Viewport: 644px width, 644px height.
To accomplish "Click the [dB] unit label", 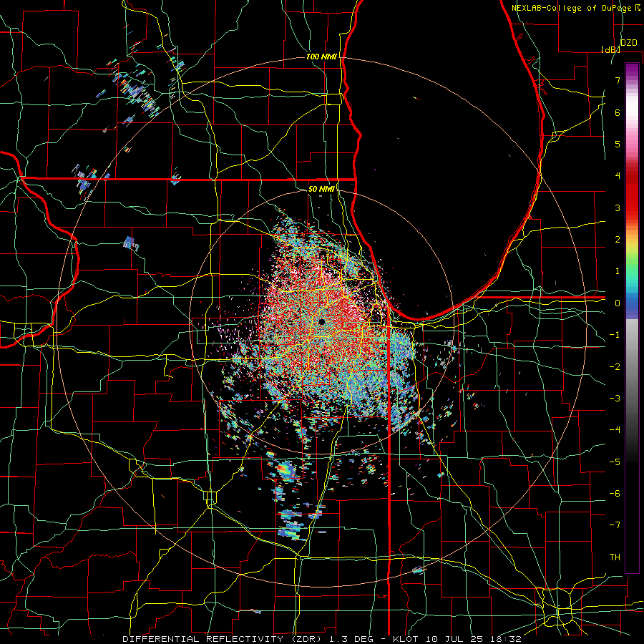I will (610, 49).
